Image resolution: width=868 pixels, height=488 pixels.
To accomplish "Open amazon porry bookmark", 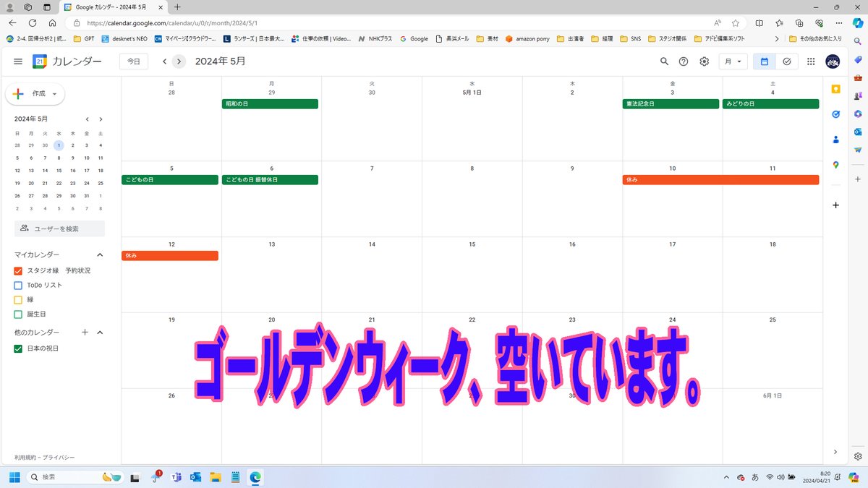I will (527, 39).
